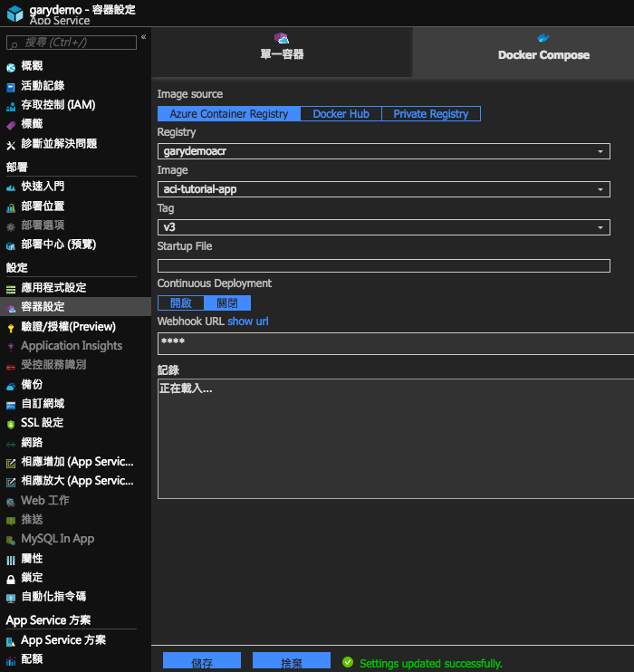Click the 相應增加 scale up icon
The width and height of the screenshot is (634, 672).
point(11,464)
